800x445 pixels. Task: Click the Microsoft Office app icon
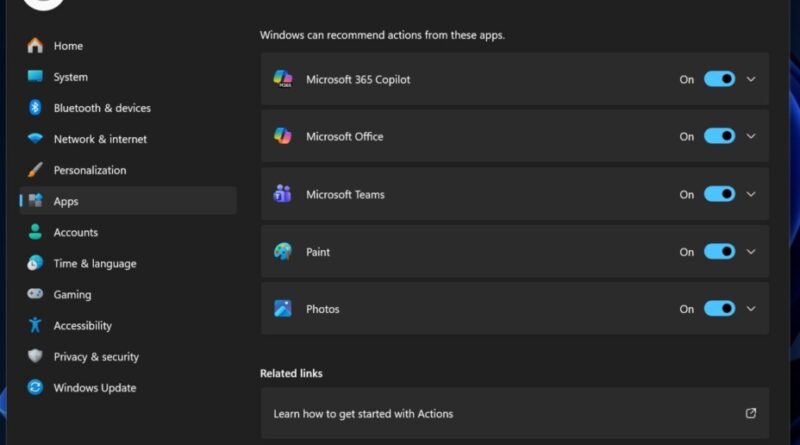(x=283, y=136)
